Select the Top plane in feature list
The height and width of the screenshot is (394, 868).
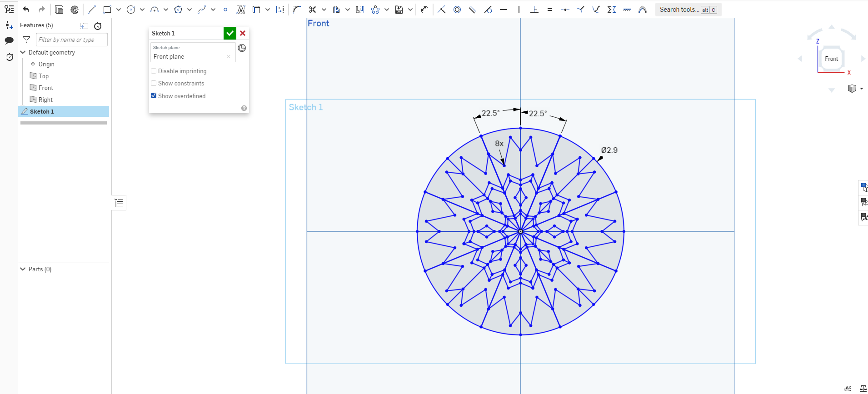click(x=44, y=76)
